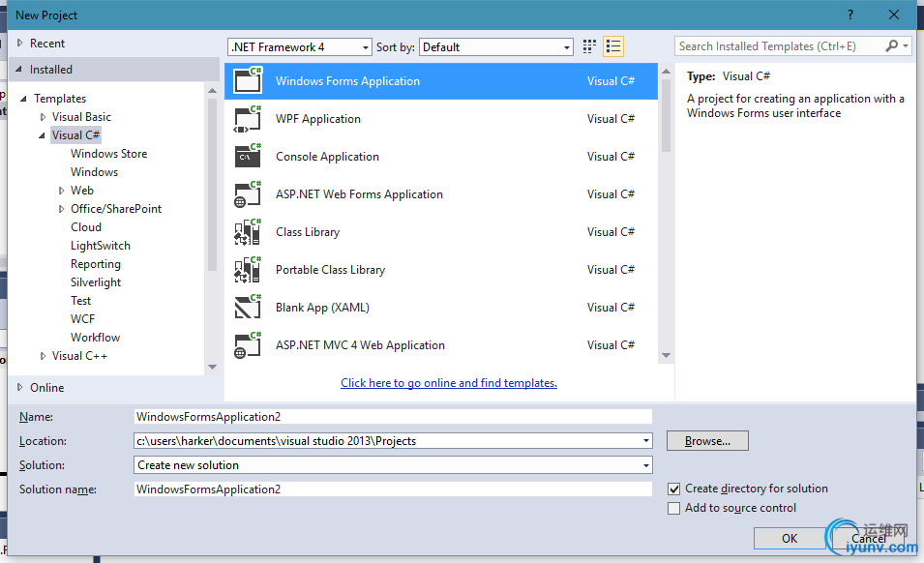Select ASP.NET MVC 4 Web Application name
The width and height of the screenshot is (924, 563).
[360, 345]
